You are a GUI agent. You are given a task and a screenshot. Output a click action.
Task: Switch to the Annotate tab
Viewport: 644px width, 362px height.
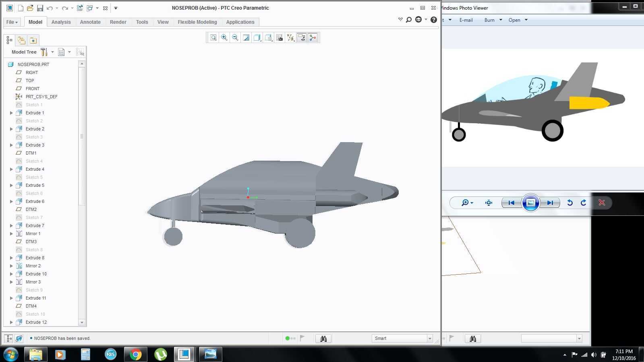coord(90,22)
